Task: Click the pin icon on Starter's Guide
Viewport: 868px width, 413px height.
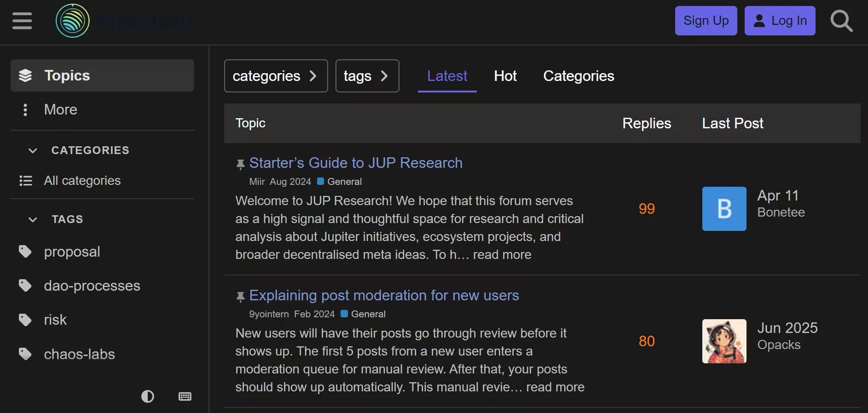Action: (240, 164)
